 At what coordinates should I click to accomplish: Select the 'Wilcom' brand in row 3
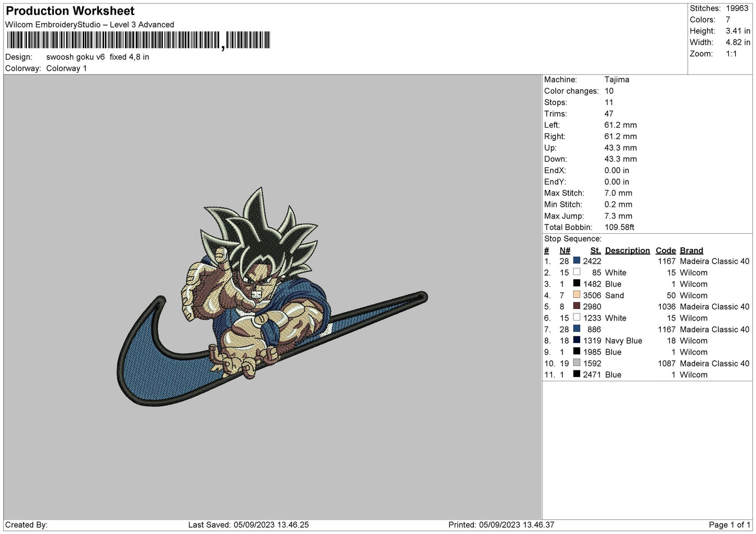(x=694, y=284)
